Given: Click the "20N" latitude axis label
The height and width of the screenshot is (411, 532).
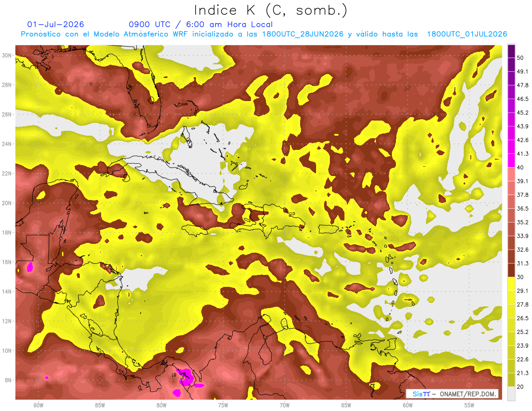Looking at the screenshot, I should coord(7,203).
